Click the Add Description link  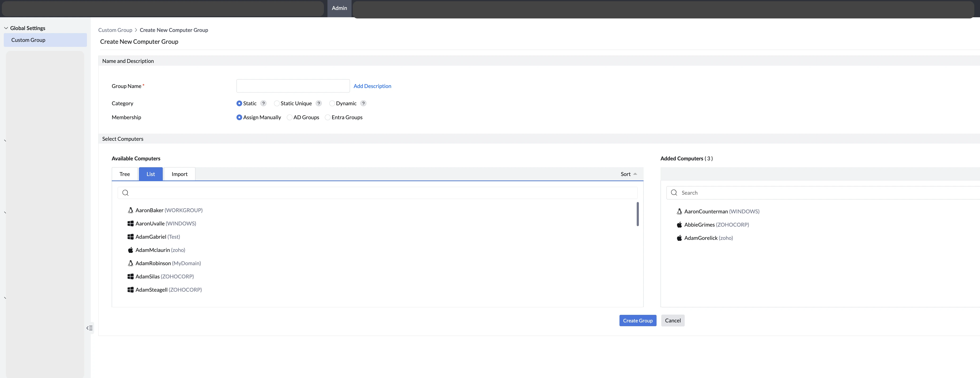[x=372, y=86]
